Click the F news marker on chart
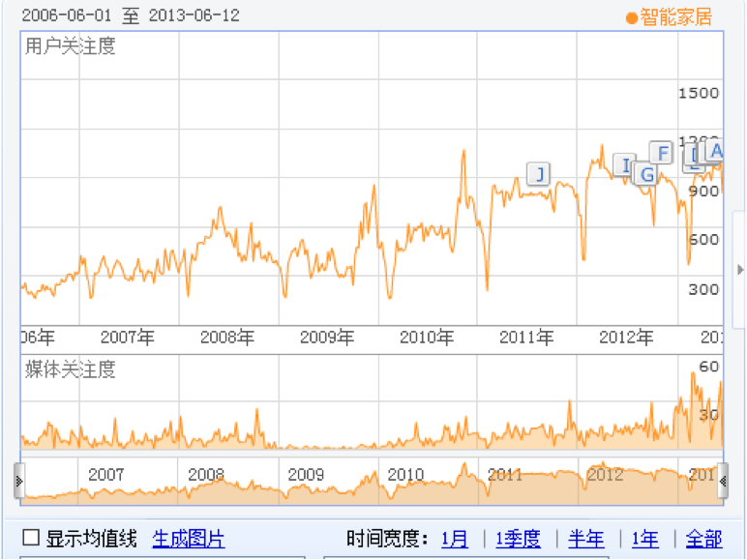Screen dimensions: 747x560 click(x=662, y=153)
